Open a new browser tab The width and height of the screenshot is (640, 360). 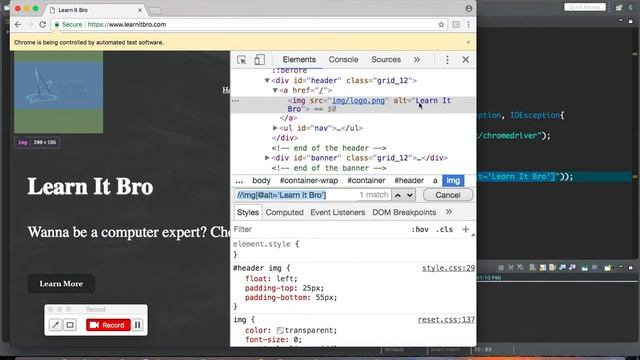(156, 11)
